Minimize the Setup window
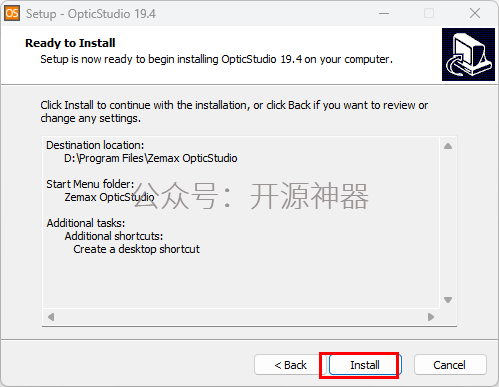 coord(384,13)
